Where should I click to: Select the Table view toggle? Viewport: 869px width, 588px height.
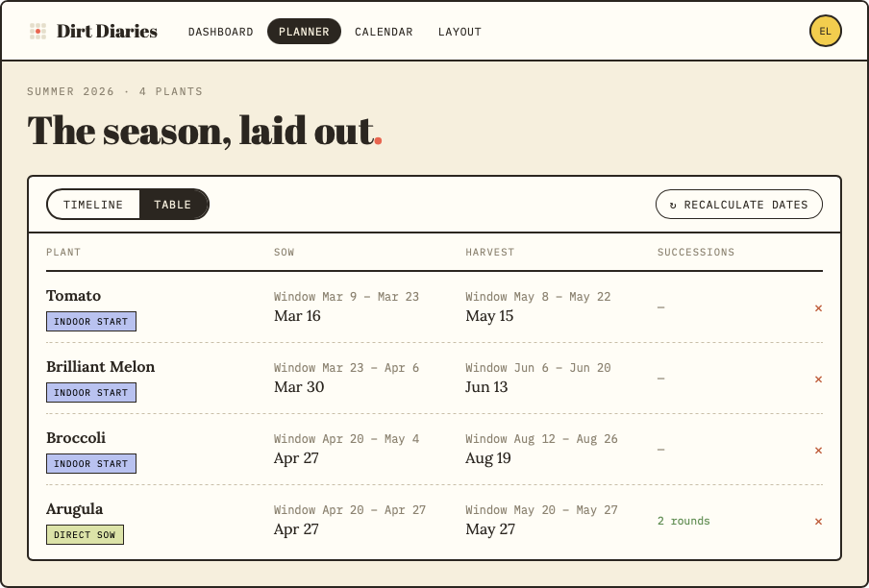point(173,205)
